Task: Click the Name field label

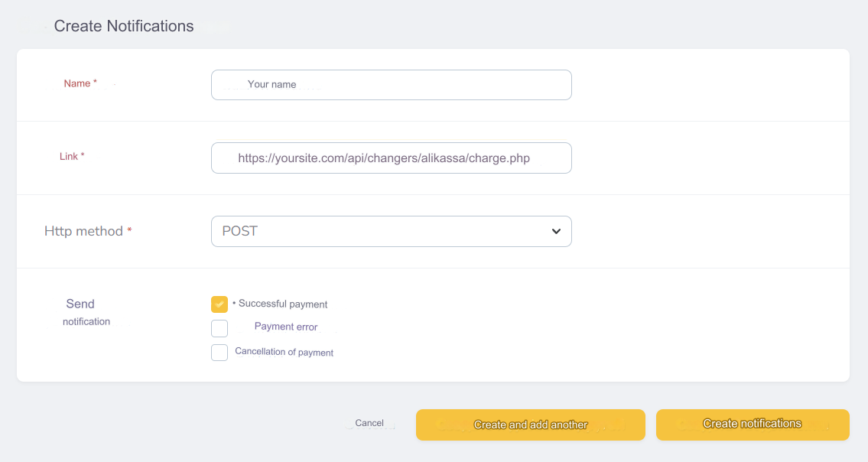Action: (76, 83)
